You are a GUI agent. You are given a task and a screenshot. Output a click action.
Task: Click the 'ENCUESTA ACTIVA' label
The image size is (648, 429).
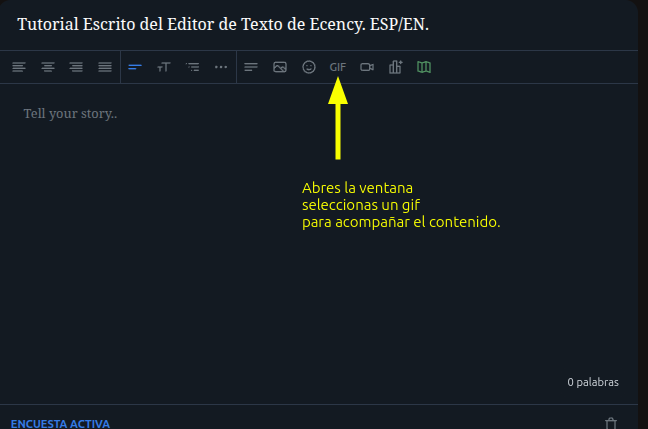(x=60, y=424)
